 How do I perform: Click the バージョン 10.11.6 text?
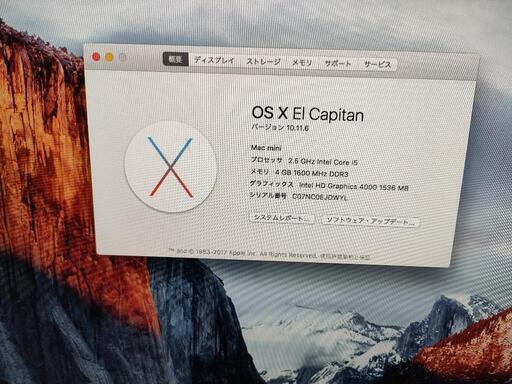280,127
